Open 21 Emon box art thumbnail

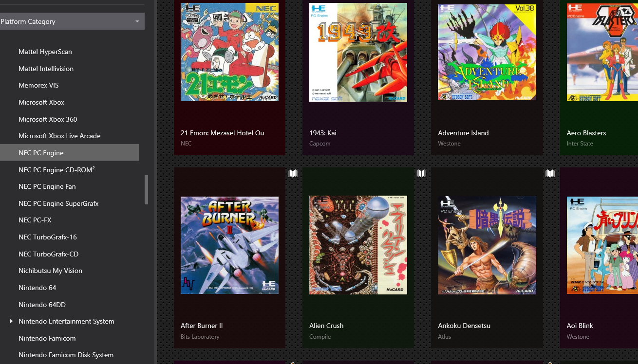click(229, 52)
